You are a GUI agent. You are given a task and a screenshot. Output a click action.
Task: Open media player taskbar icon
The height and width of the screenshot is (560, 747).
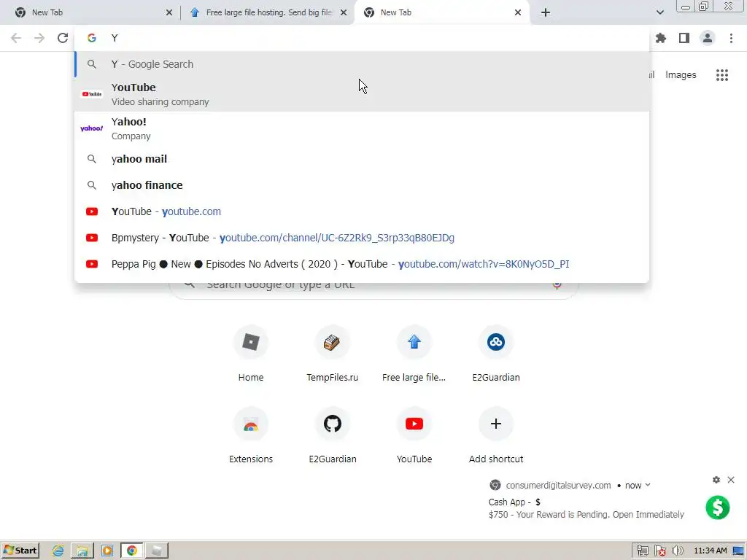coord(107,551)
